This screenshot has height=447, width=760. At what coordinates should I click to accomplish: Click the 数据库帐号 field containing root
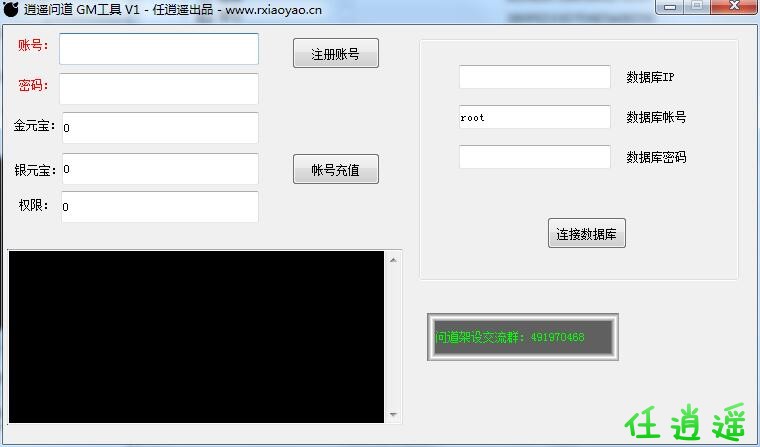(x=534, y=117)
